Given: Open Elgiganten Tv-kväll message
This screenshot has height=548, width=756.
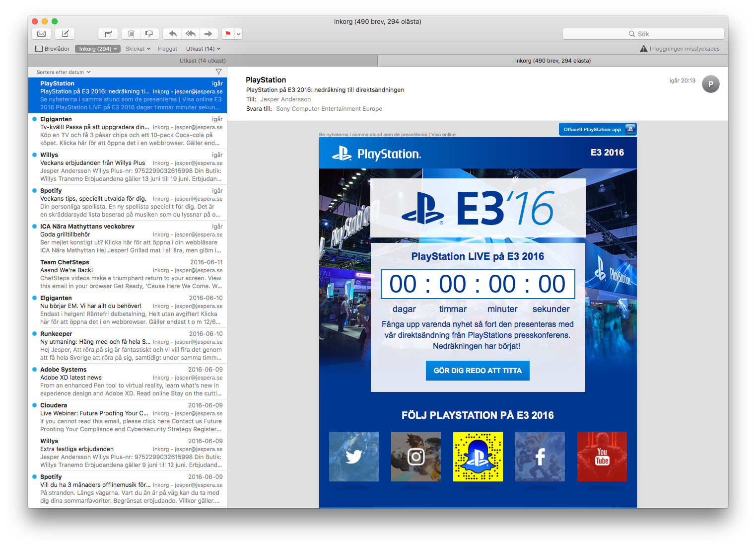Looking at the screenshot, I should tap(128, 131).
